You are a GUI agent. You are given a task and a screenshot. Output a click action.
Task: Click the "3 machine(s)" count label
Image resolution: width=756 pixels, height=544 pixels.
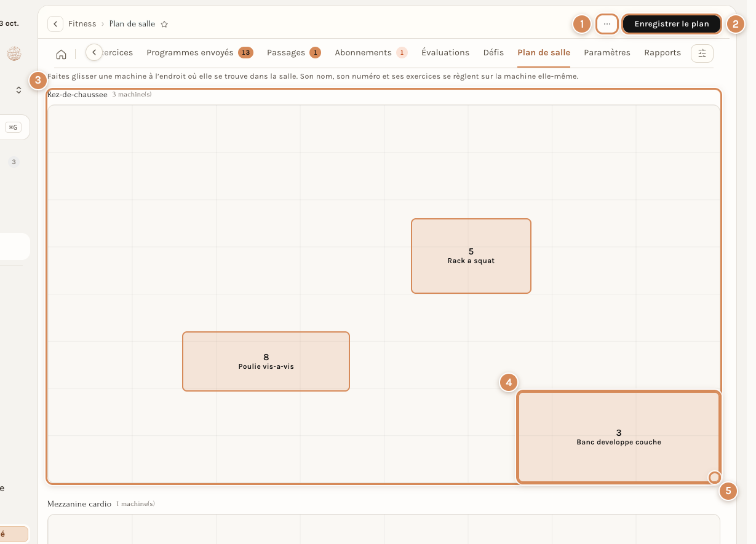coord(132,95)
